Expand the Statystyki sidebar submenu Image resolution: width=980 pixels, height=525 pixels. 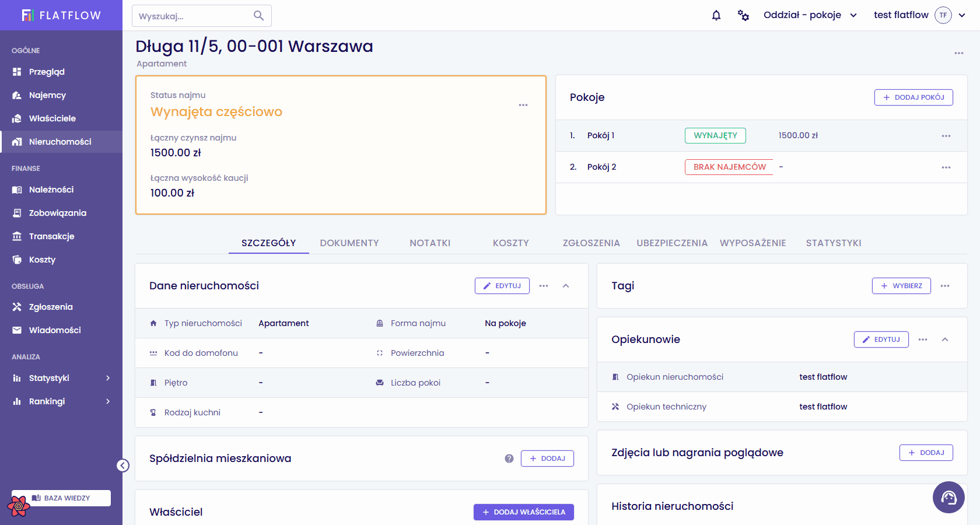[x=108, y=378]
